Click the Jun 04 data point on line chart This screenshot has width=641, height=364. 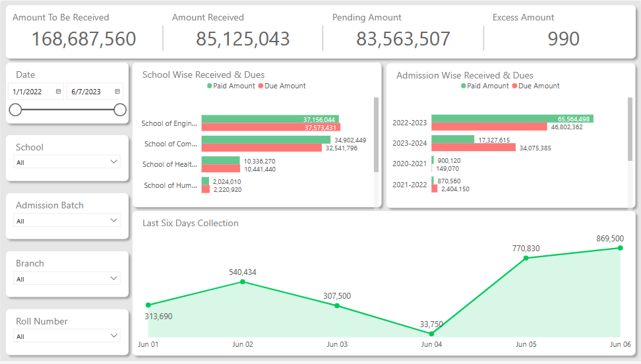point(431,334)
